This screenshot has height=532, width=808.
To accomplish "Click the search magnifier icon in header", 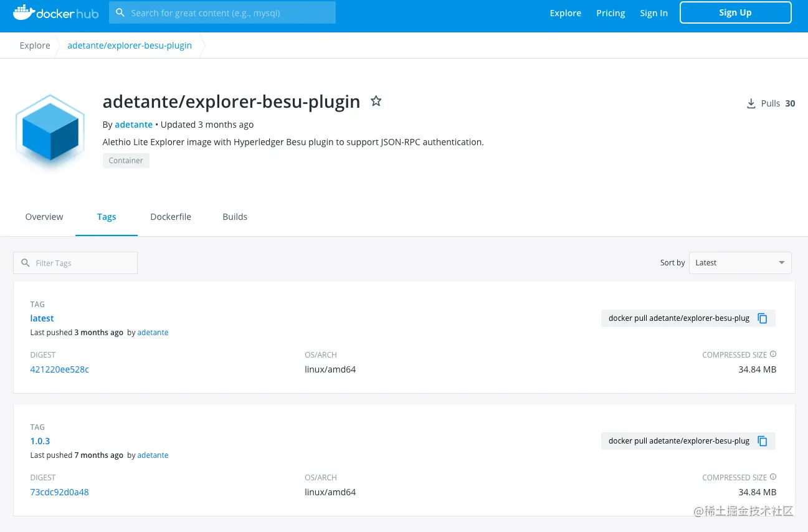I will (120, 12).
